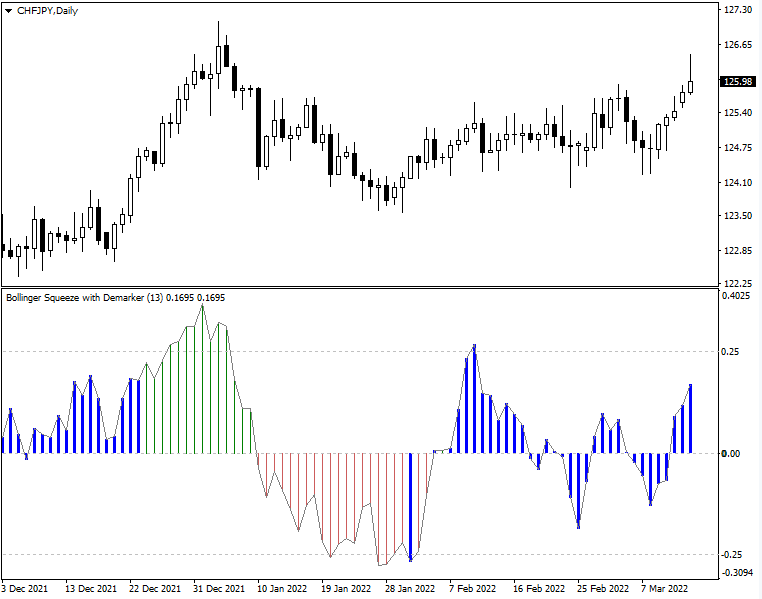This screenshot has height=599, width=762.
Task: Click the lone blue bar among red histogram bars
Action: click(410, 507)
